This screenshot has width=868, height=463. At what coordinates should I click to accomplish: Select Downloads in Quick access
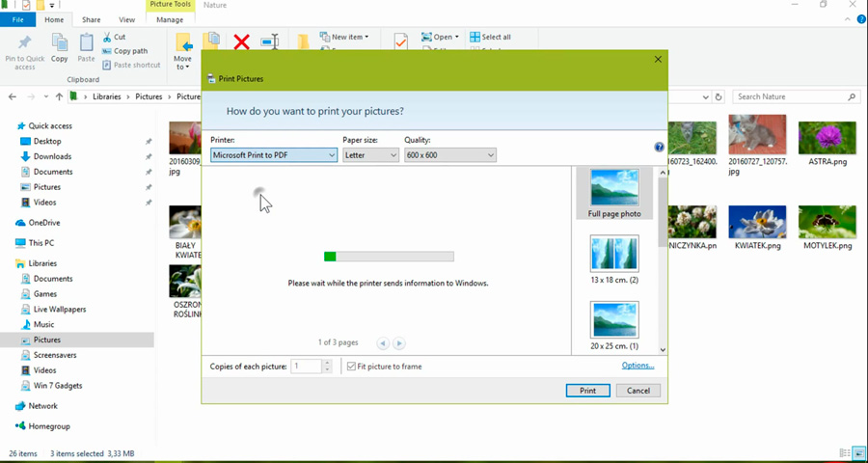[52, 156]
